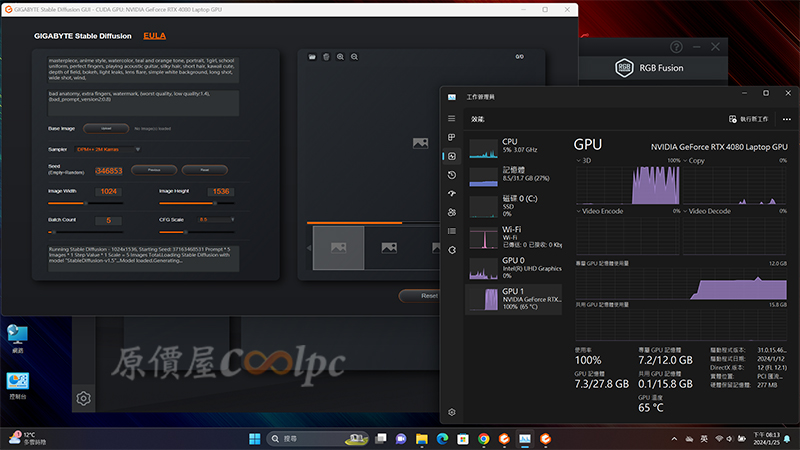The width and height of the screenshot is (800, 450).
Task: Open the EULA link
Action: (x=154, y=36)
